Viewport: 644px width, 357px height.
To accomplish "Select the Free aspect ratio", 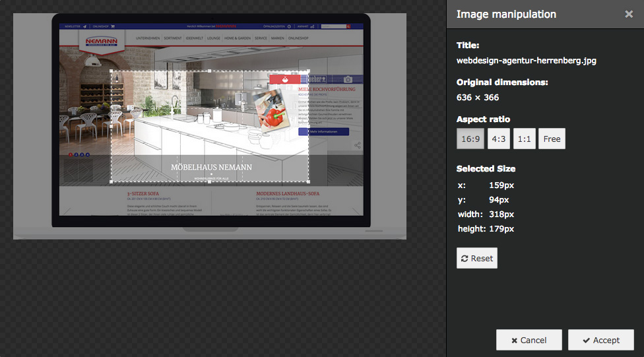I will tap(552, 139).
